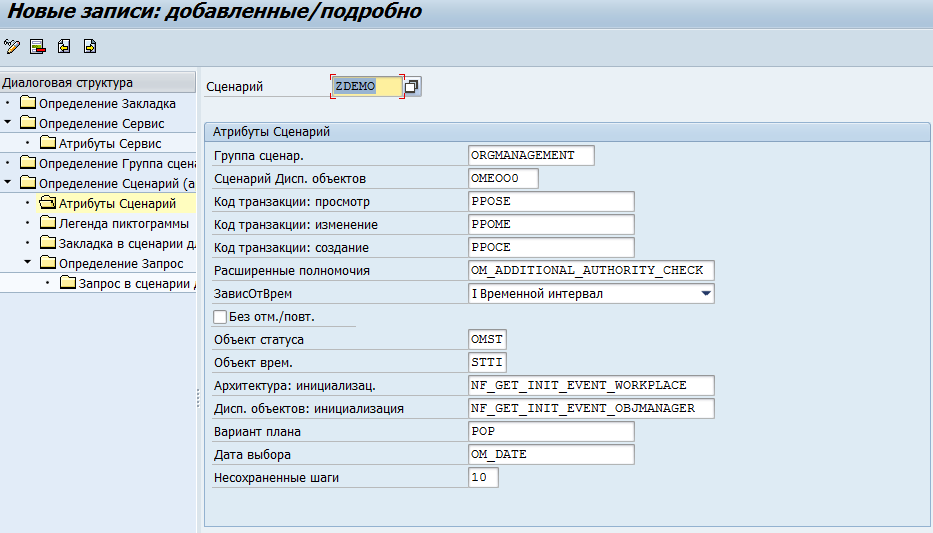Select Определение Сценарий tree node
The width and height of the screenshot is (933, 533).
pos(117,184)
